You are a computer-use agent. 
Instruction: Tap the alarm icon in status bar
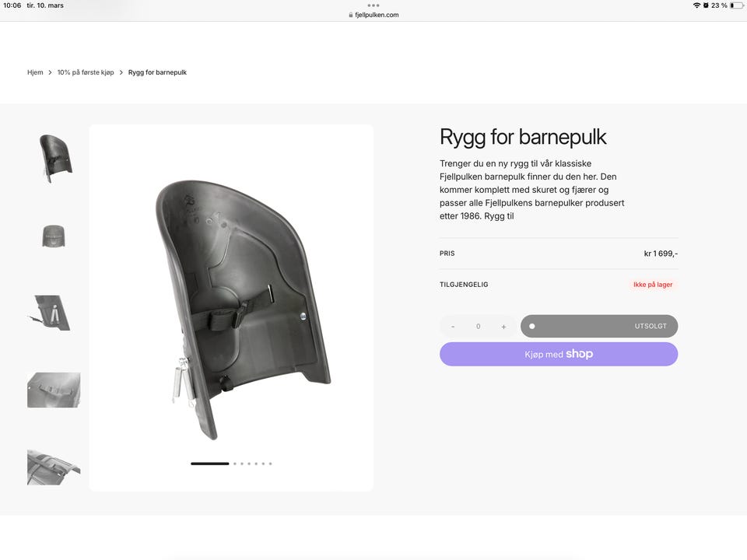point(706,5)
